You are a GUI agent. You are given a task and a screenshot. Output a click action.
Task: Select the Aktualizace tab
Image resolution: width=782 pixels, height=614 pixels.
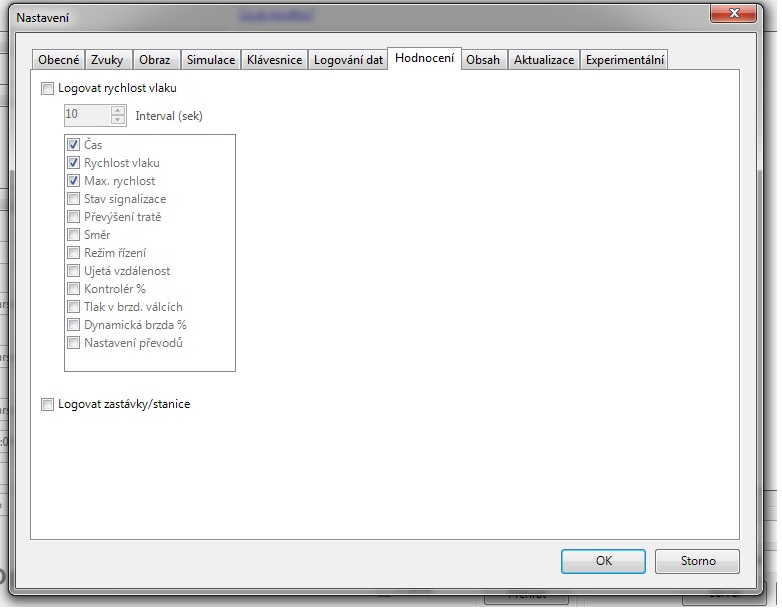click(543, 60)
